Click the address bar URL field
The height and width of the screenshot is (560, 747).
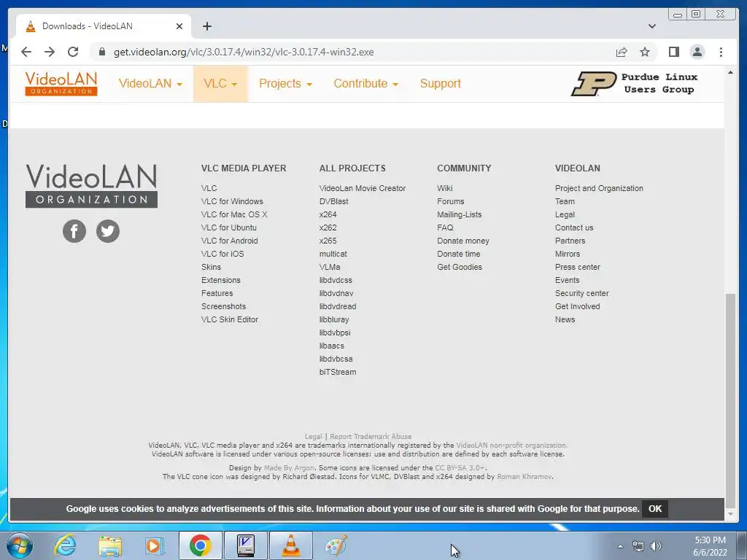tap(352, 52)
